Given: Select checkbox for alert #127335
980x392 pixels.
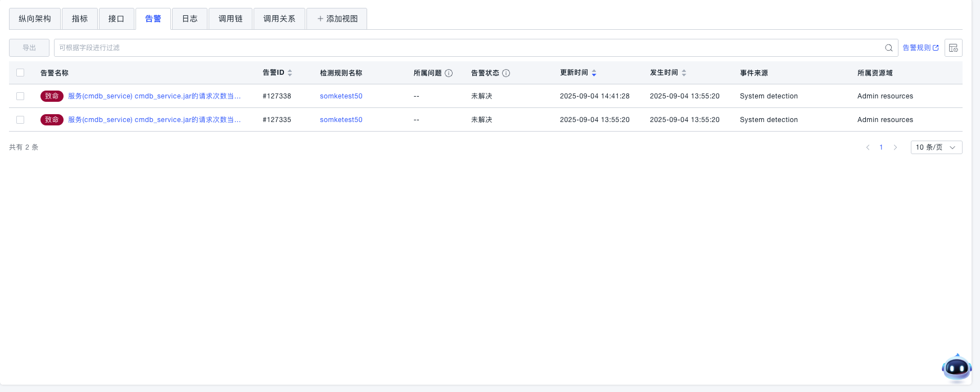Looking at the screenshot, I should click(20, 120).
